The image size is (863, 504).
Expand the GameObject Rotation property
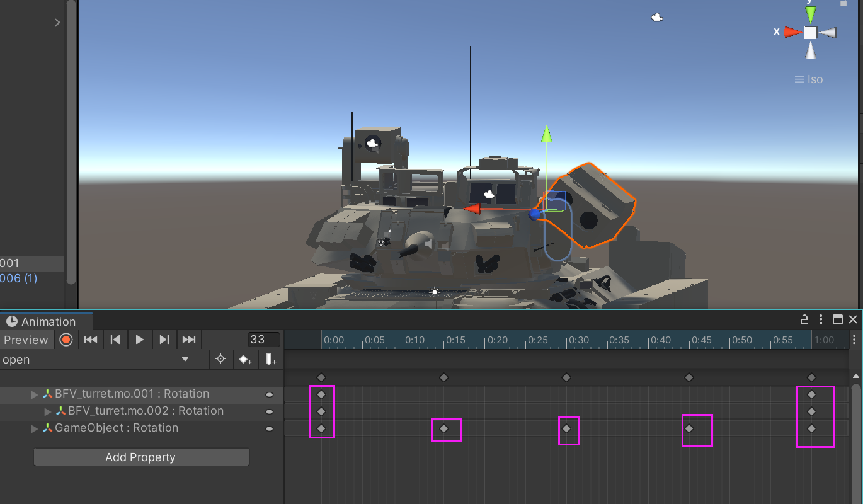point(35,428)
